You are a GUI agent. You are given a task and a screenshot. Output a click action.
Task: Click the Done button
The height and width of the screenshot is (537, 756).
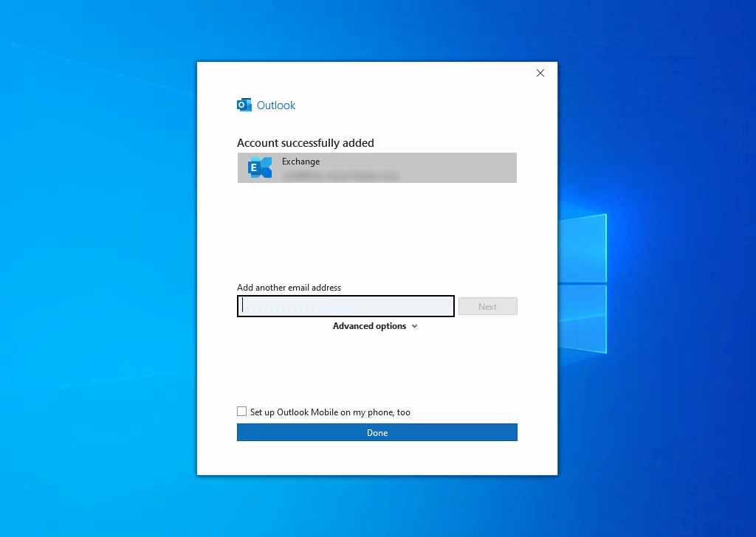tap(377, 432)
